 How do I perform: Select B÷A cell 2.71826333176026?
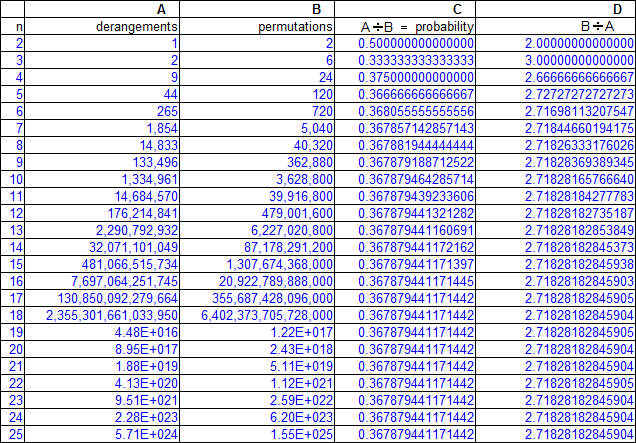(556, 145)
